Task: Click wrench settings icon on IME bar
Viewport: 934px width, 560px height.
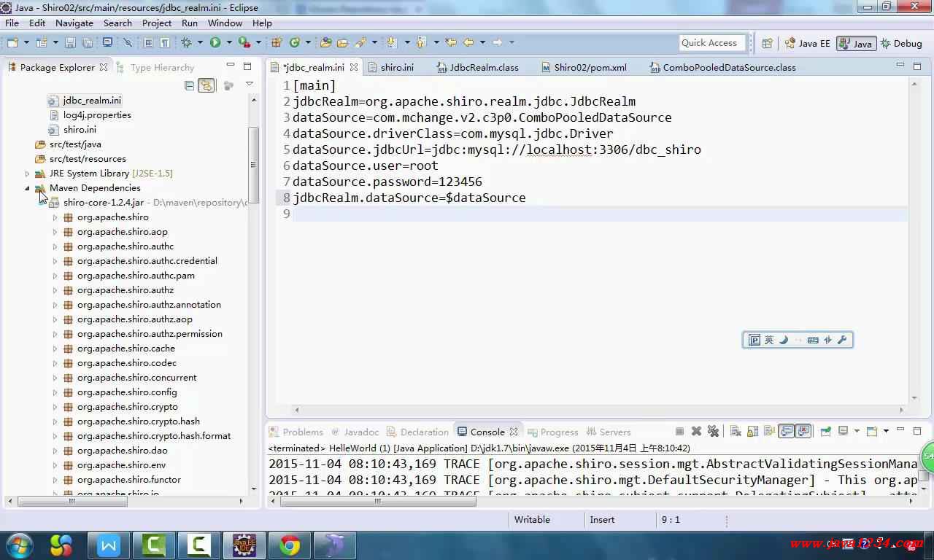Action: [842, 340]
